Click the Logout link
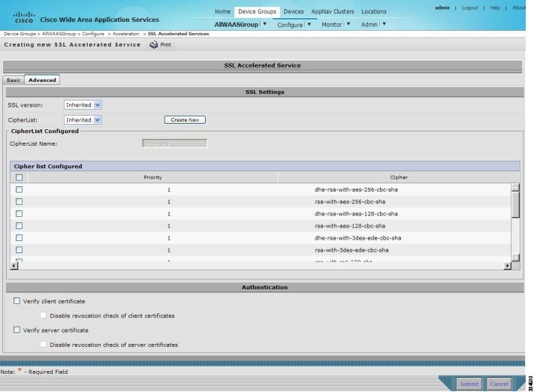The height and width of the screenshot is (392, 534). (x=469, y=8)
